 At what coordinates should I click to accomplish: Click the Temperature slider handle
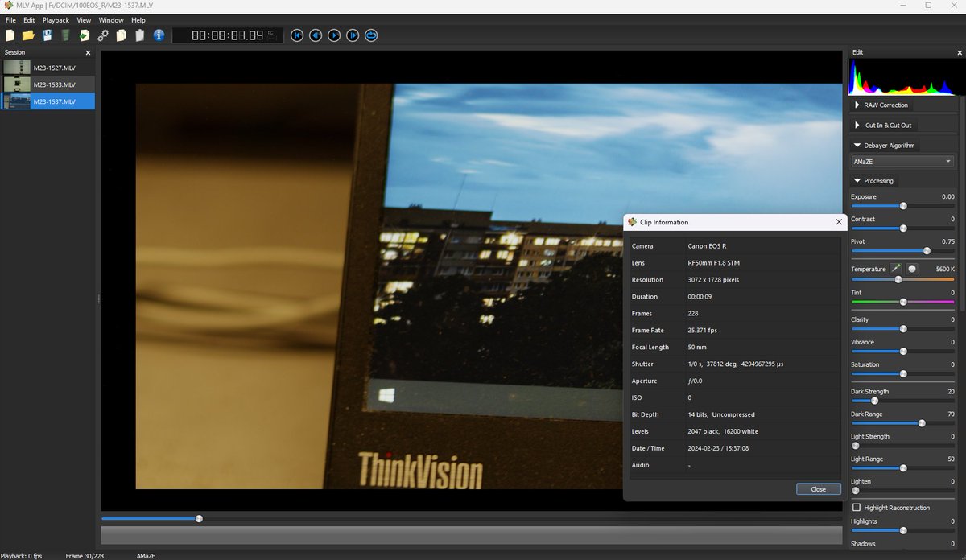pos(898,279)
